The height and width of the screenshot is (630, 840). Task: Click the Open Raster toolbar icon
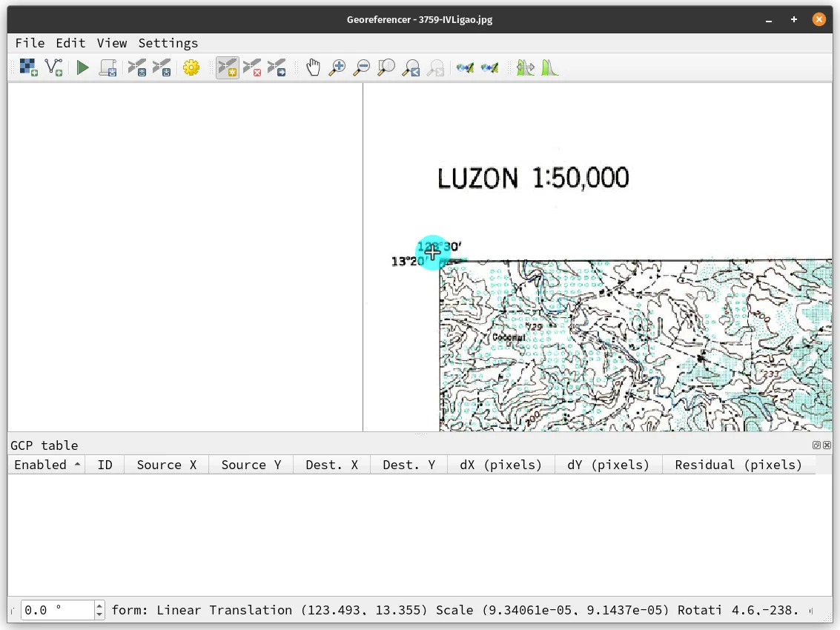(x=29, y=68)
